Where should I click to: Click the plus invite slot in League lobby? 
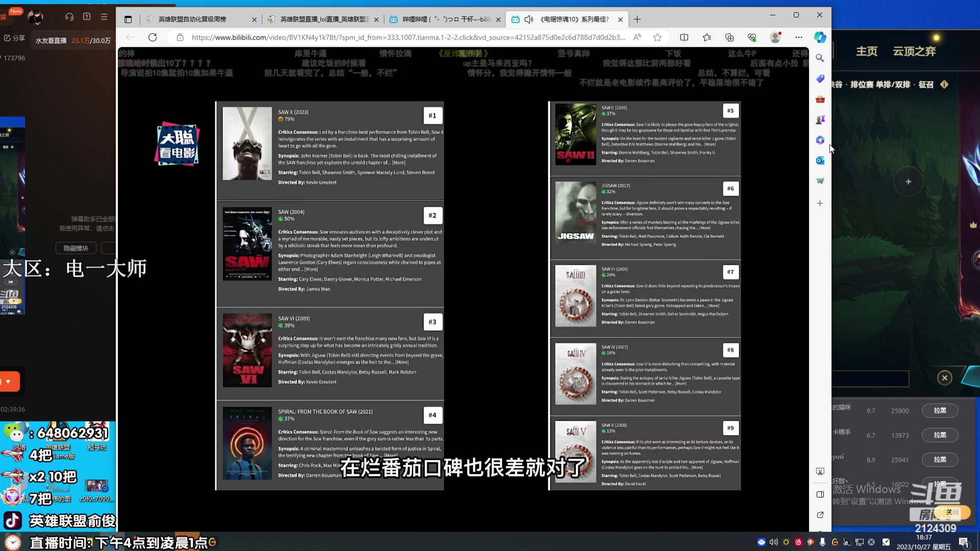tap(909, 182)
